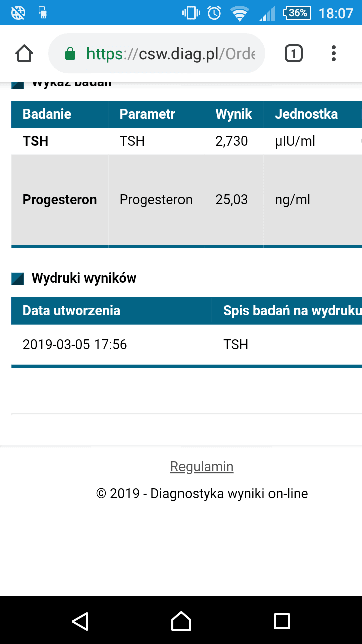This screenshot has height=644, width=362.
Task: Click the teal square icon before Wykaz badań
Action: coord(18,82)
